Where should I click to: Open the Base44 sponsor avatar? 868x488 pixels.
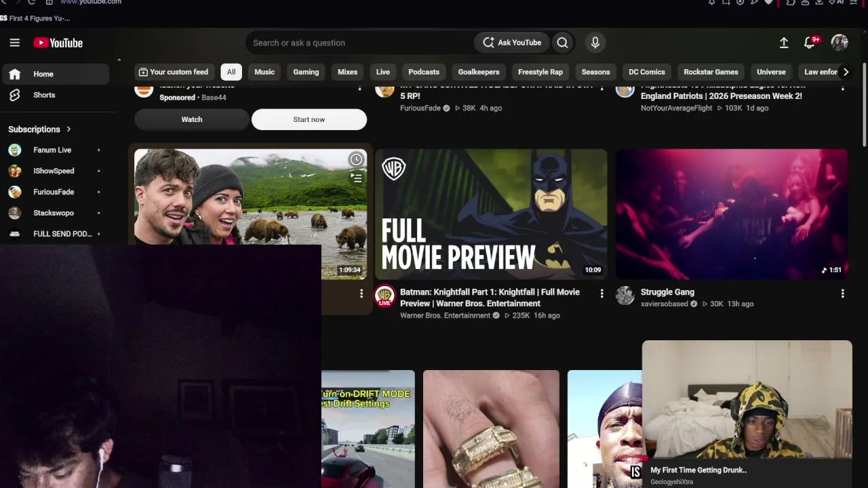(x=144, y=89)
